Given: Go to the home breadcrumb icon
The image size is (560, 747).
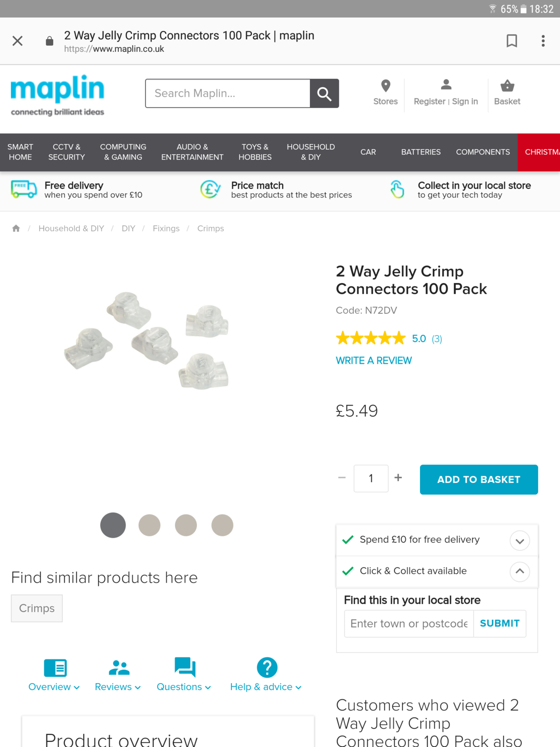Looking at the screenshot, I should 16,228.
